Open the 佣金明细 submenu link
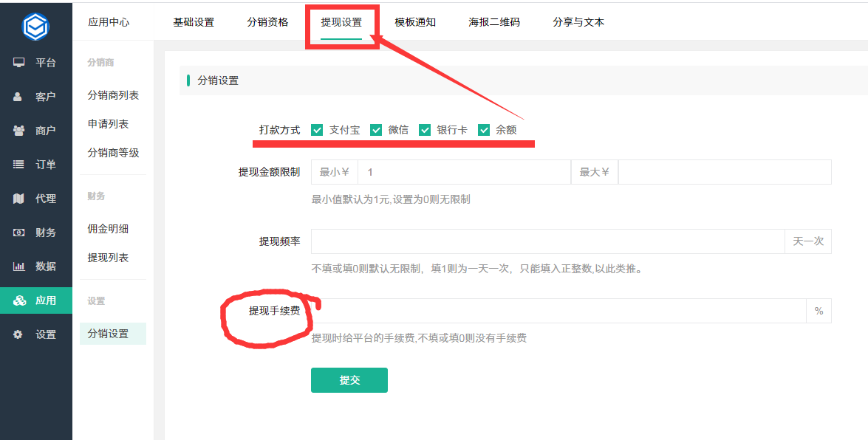This screenshot has width=868, height=440. click(108, 229)
